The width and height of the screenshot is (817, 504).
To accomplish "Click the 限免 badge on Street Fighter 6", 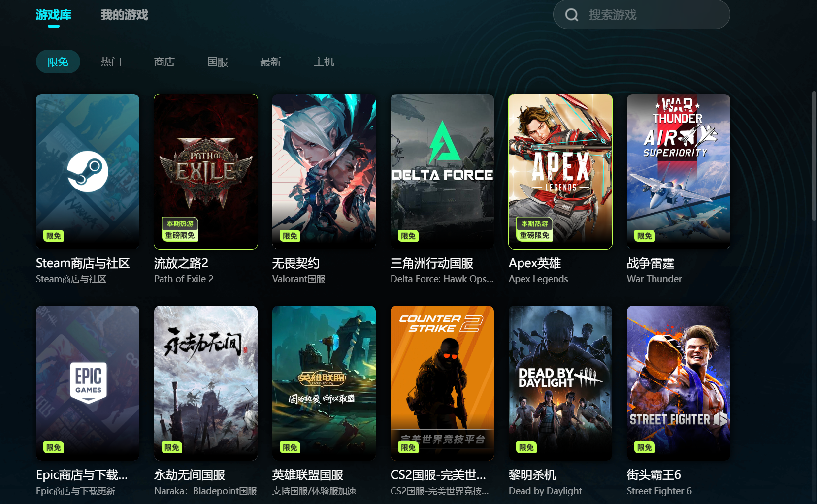I will pyautogui.click(x=644, y=447).
